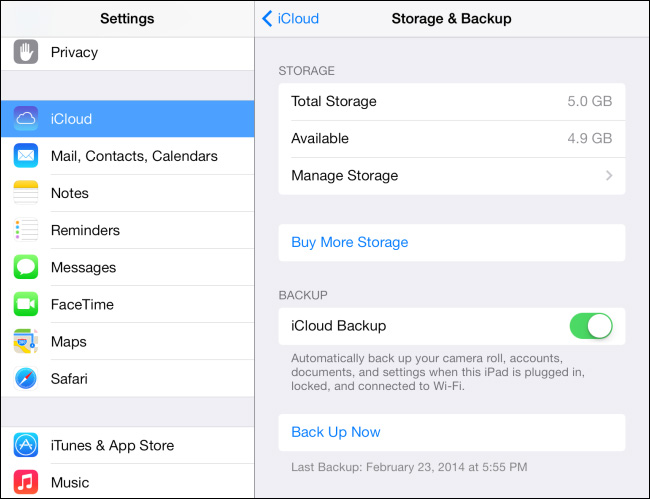The height and width of the screenshot is (499, 650).
Task: Turn off the iCloud Backup switch
Action: [x=590, y=326]
